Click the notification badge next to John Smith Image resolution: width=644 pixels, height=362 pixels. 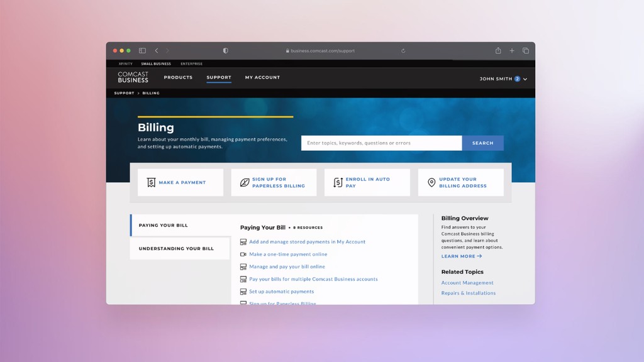(x=517, y=79)
